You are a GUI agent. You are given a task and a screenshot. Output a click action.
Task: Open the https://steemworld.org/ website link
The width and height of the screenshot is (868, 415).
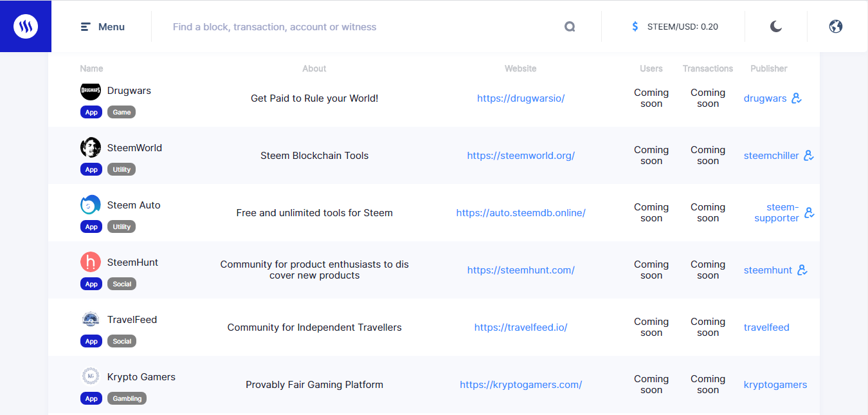[521, 156]
